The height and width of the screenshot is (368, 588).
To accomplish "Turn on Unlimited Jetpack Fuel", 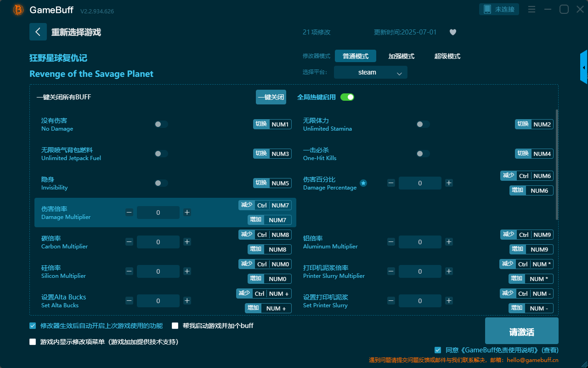I will pyautogui.click(x=161, y=154).
